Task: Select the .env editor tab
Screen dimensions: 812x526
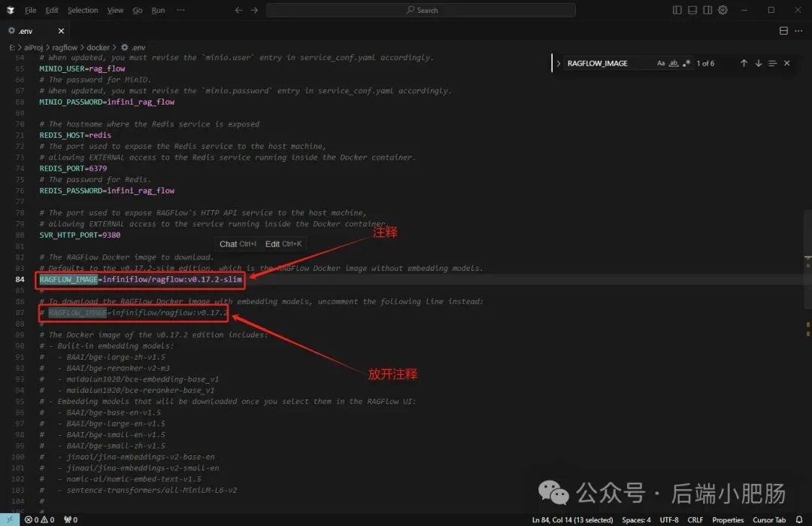Action: [35, 31]
